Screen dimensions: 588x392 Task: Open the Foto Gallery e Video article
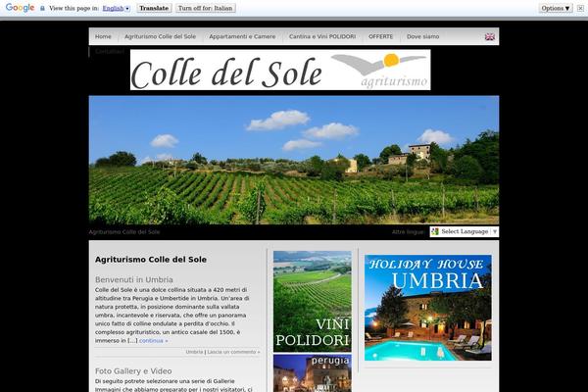tap(133, 371)
